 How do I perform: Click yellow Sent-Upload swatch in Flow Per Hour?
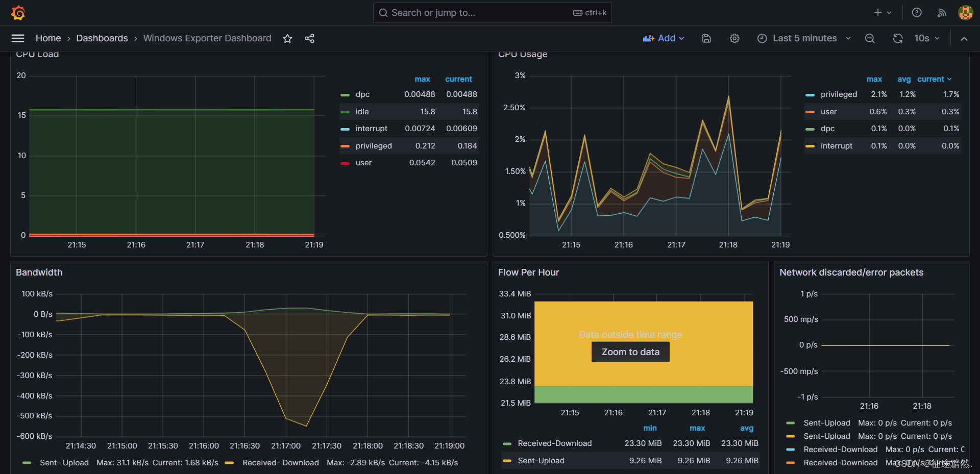[x=507, y=461]
